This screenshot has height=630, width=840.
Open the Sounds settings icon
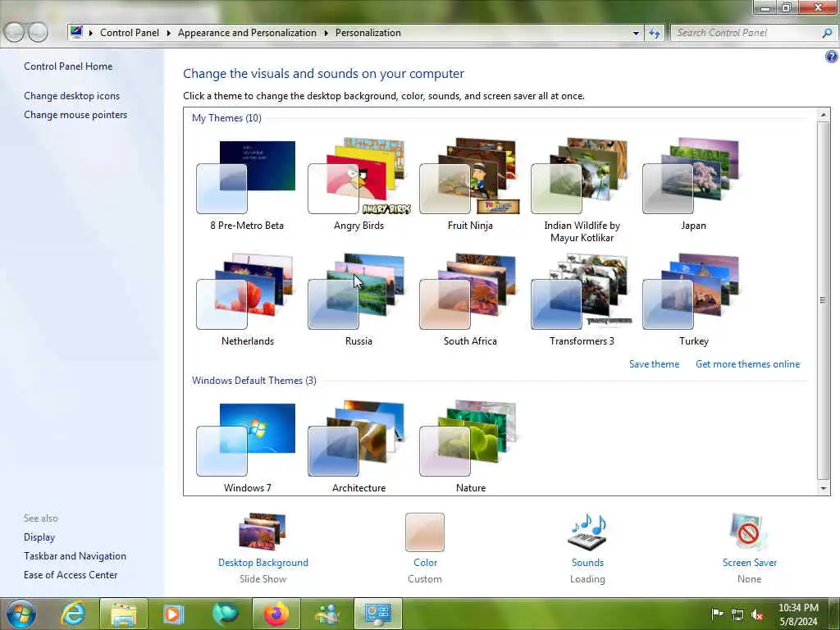coord(587,532)
